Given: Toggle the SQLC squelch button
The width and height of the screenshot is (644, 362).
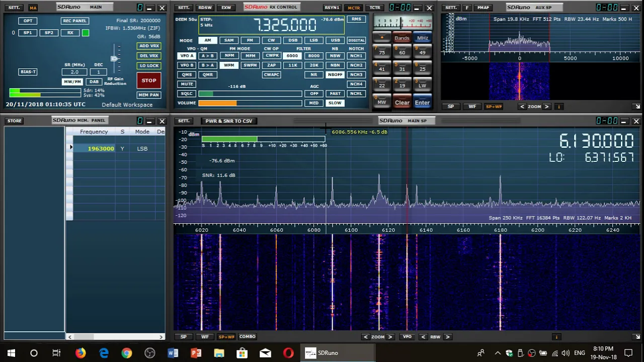Looking at the screenshot, I should pyautogui.click(x=187, y=94).
